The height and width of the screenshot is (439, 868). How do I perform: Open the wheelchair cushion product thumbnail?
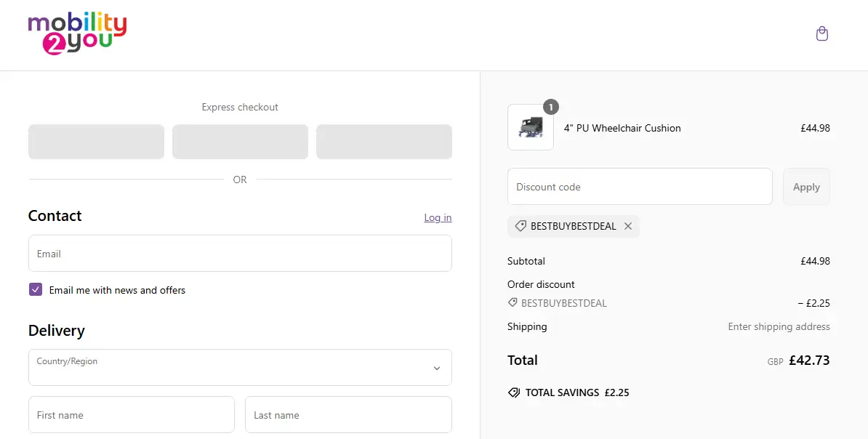(x=531, y=128)
